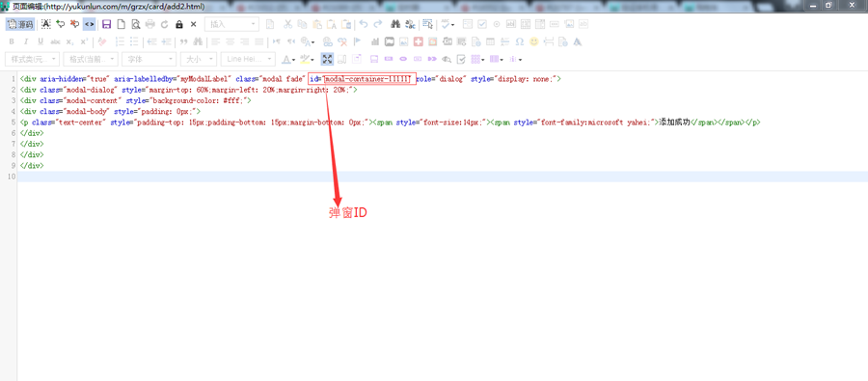Insert a smiley emoticon
The width and height of the screenshot is (868, 381).
(x=533, y=41)
